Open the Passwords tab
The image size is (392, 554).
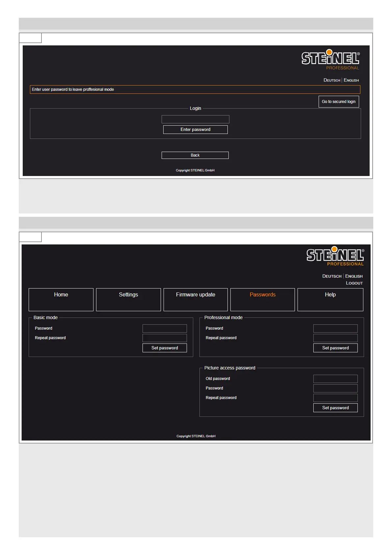[263, 300]
